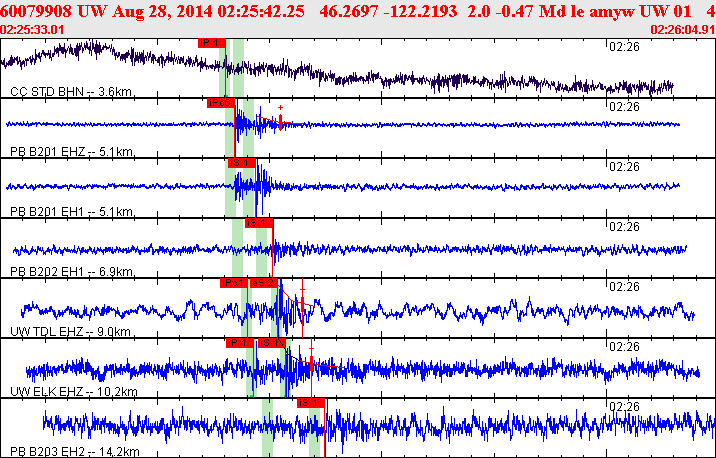The height and width of the screenshot is (458, 716).
Task: Select the iPc1 pick flag on UW TDL EHZ
Action: click(x=234, y=283)
